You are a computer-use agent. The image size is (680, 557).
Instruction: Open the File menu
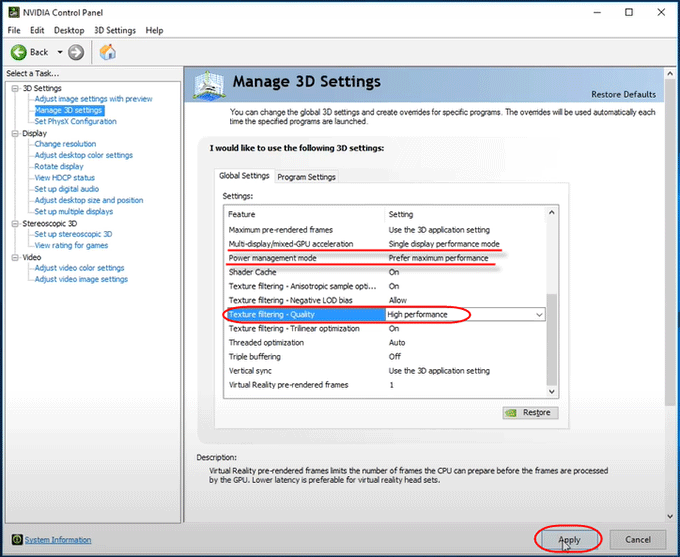tap(14, 30)
